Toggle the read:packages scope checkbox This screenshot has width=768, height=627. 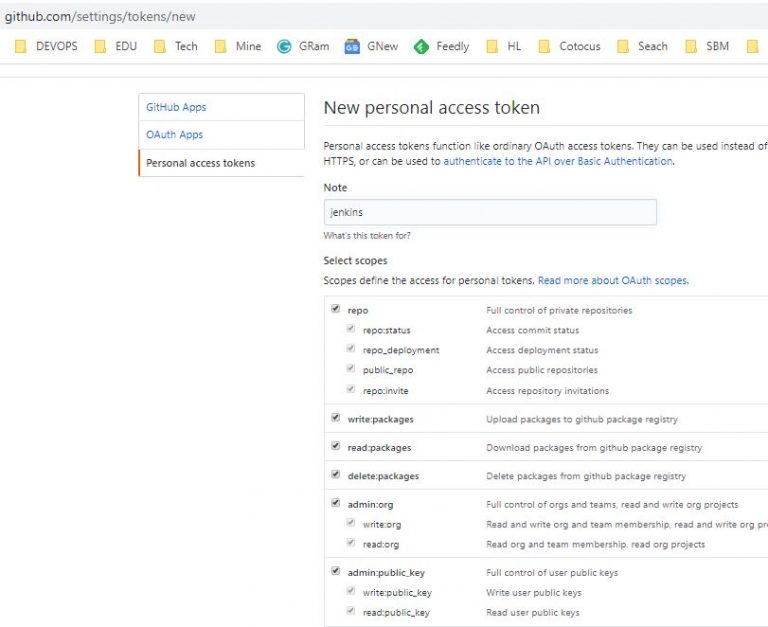point(335,447)
